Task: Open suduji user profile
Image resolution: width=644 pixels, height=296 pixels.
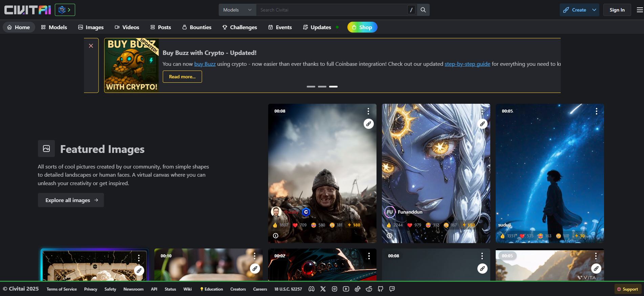Action: coord(505,225)
